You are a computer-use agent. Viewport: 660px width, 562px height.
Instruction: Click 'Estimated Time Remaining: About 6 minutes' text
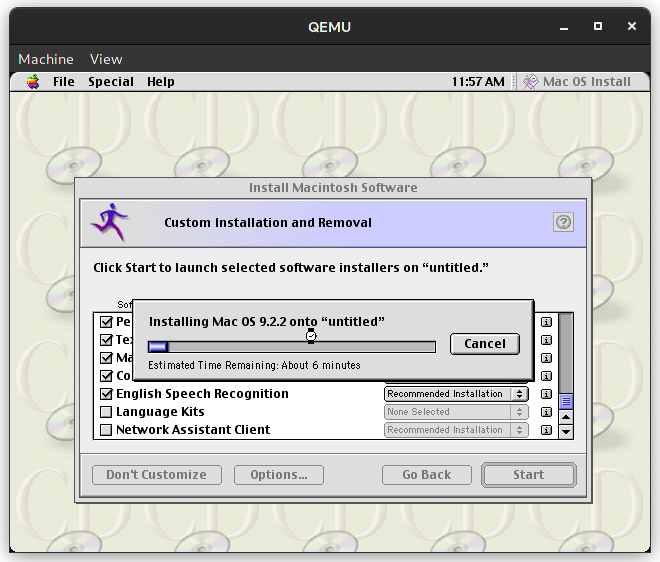point(254,365)
